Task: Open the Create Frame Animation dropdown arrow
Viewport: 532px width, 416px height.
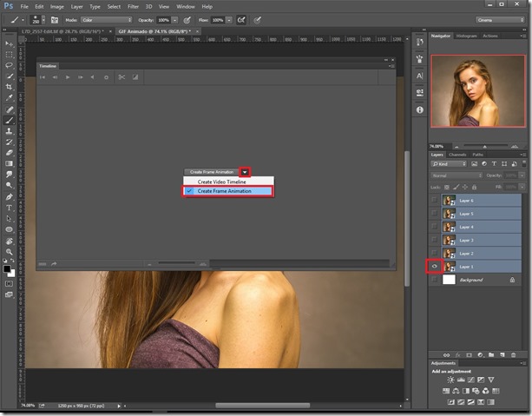Action: [x=244, y=172]
